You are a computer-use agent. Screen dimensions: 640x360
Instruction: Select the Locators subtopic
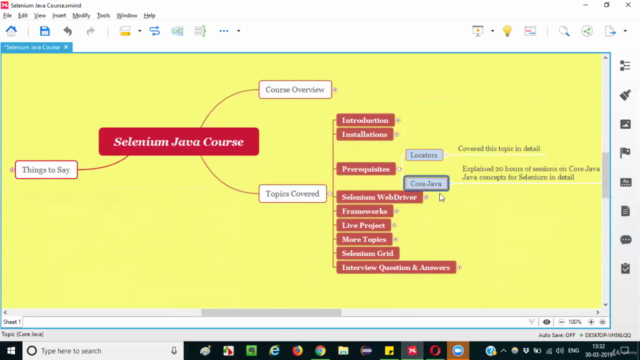tap(424, 155)
